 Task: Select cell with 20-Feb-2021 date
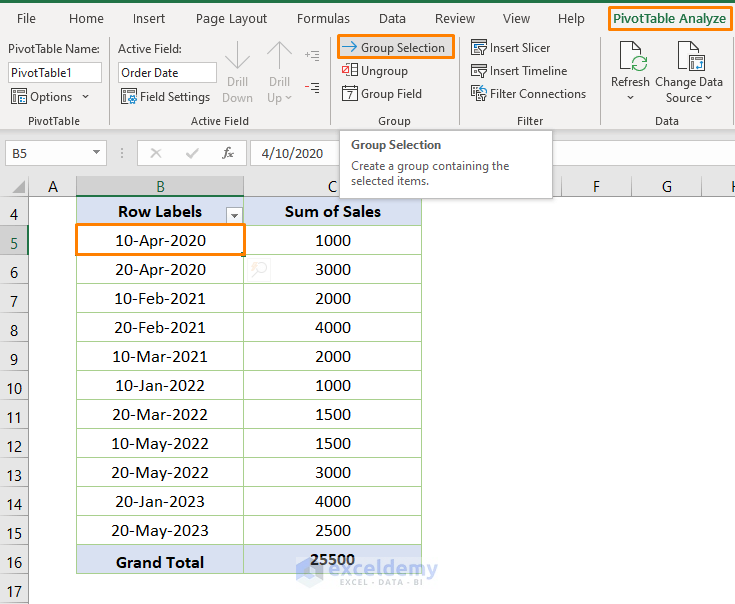click(x=160, y=327)
